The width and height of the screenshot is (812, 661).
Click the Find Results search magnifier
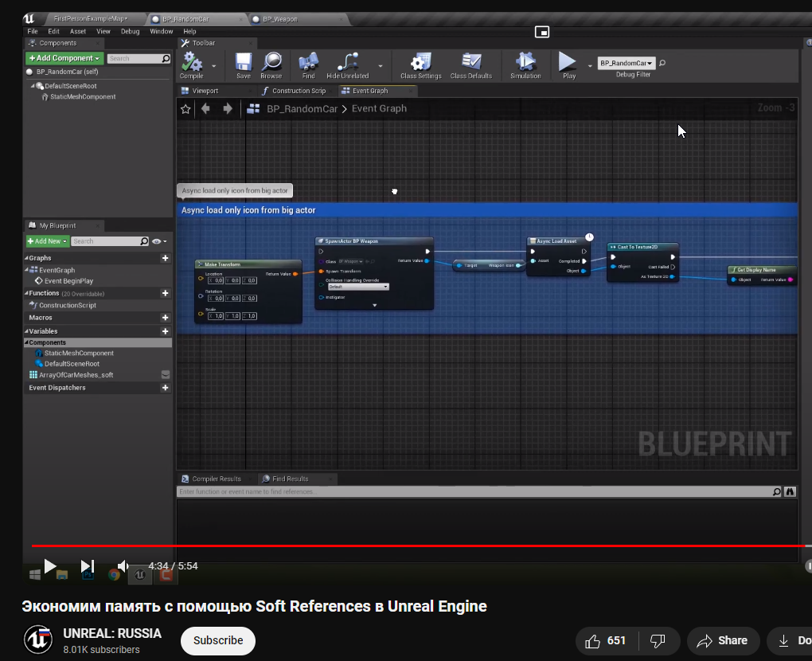pyautogui.click(x=777, y=491)
